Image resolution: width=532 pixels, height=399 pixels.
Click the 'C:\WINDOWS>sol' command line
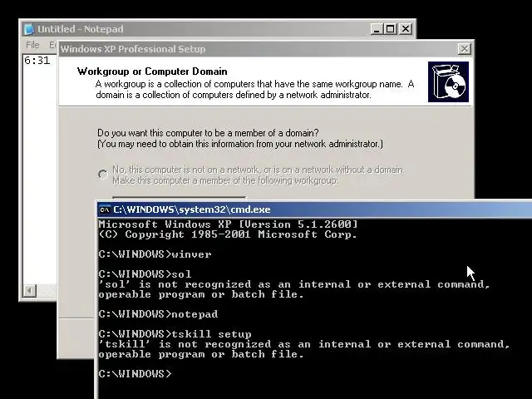[x=145, y=273]
